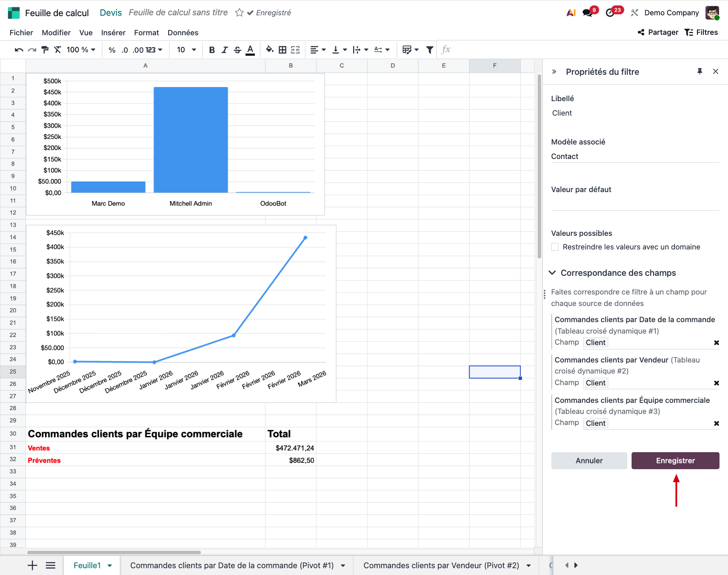The image size is (728, 575).
Task: Enable Restreindre les valeurs avec un domaine
Action: pyautogui.click(x=555, y=247)
